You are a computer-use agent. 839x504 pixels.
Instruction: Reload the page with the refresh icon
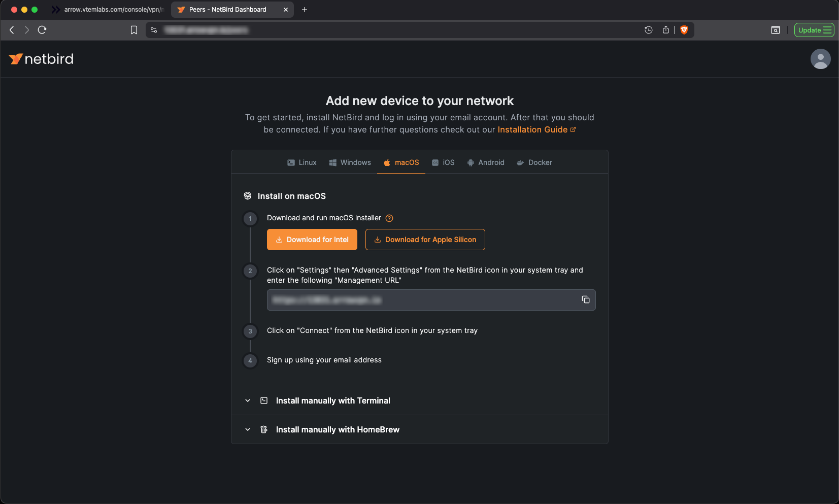pyautogui.click(x=42, y=30)
